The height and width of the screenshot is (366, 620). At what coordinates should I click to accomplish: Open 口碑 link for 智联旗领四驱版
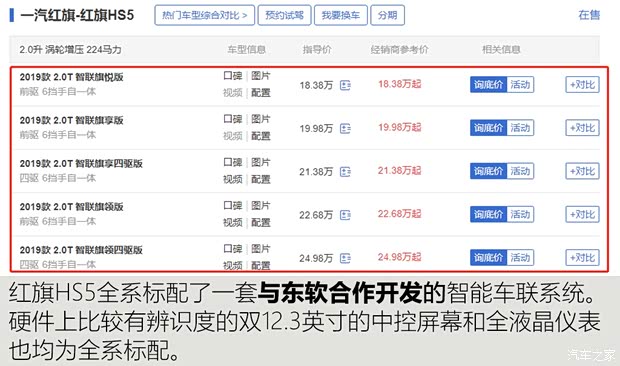click(233, 249)
